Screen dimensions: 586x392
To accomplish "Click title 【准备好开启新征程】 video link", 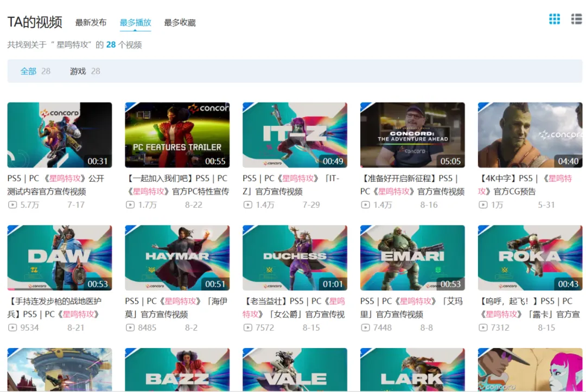I will pos(412,185).
